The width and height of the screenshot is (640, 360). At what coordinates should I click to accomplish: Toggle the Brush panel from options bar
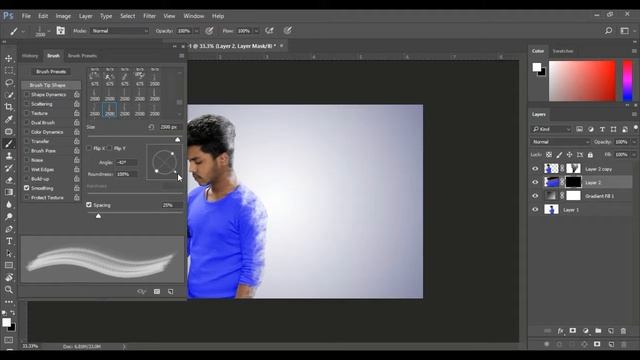pos(60,31)
